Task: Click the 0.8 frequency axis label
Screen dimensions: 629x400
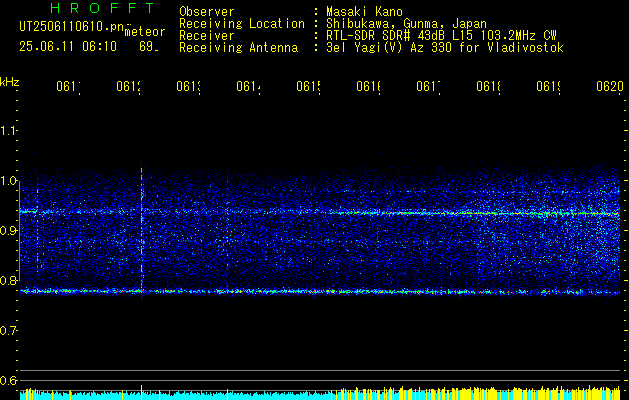Action: 9,280
